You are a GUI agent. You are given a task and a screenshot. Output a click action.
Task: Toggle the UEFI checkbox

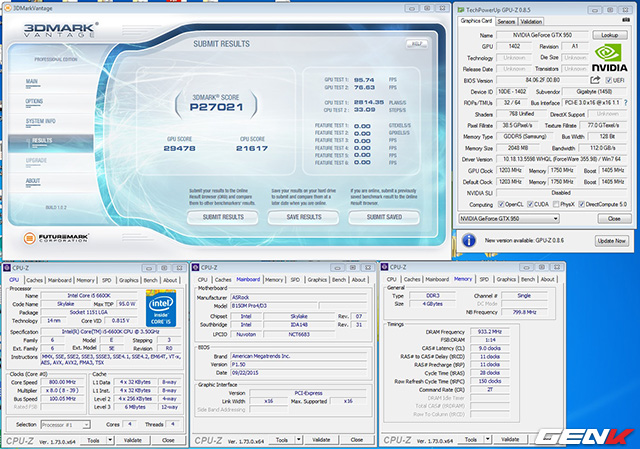tap(607, 78)
